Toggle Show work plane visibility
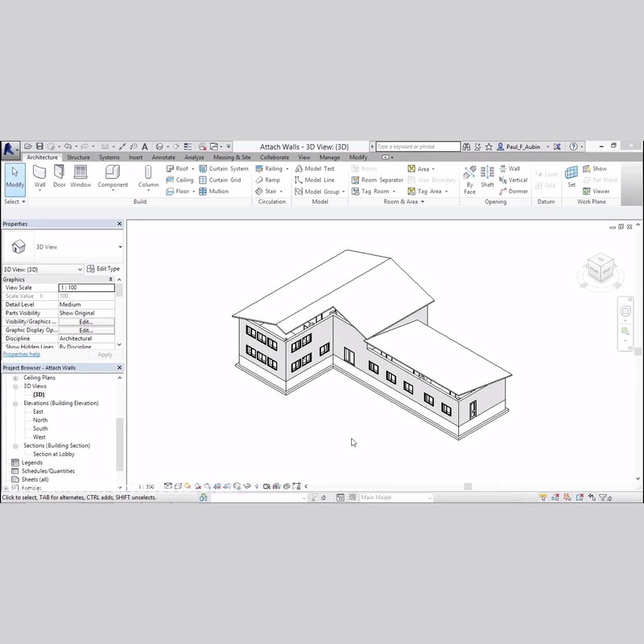The image size is (644, 644). pos(594,169)
